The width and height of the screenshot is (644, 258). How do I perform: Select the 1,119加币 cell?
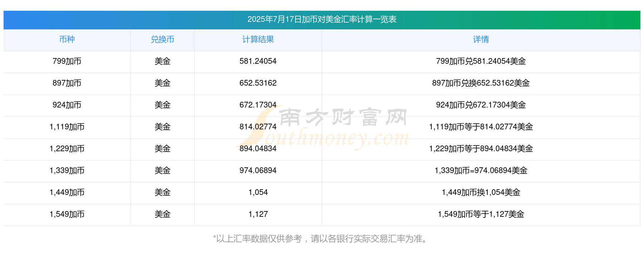click(67, 127)
